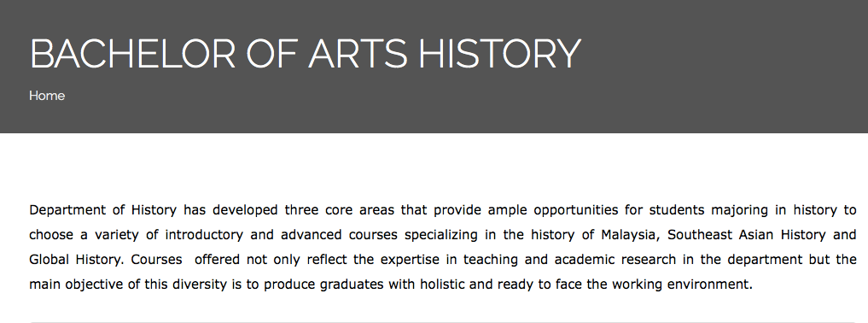Click 'Department of History' at the paragraph start
The height and width of the screenshot is (323, 868).
(103, 210)
